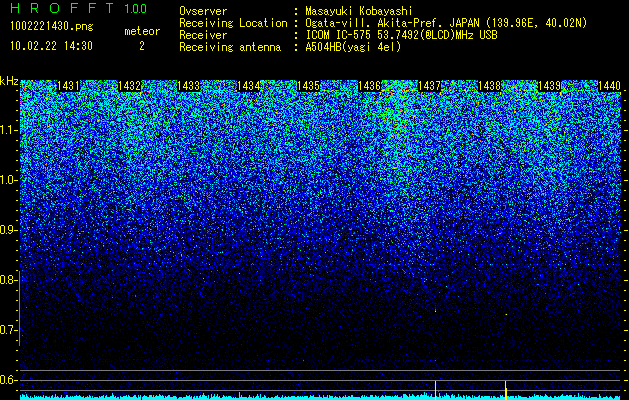Click the 1431 time tick label
The width and height of the screenshot is (629, 400).
click(69, 86)
